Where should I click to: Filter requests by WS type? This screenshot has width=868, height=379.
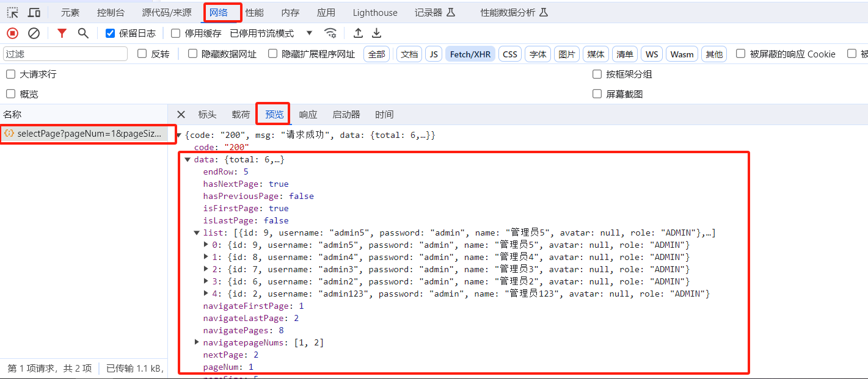[652, 54]
